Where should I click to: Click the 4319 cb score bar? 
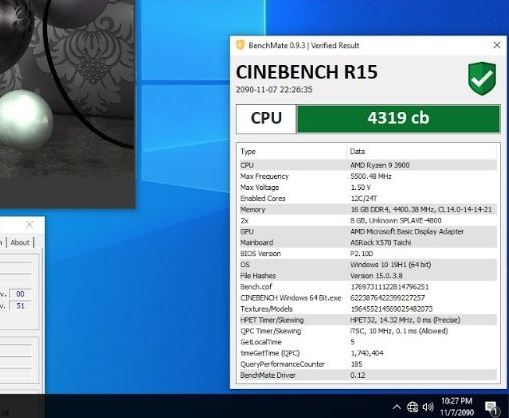point(398,118)
